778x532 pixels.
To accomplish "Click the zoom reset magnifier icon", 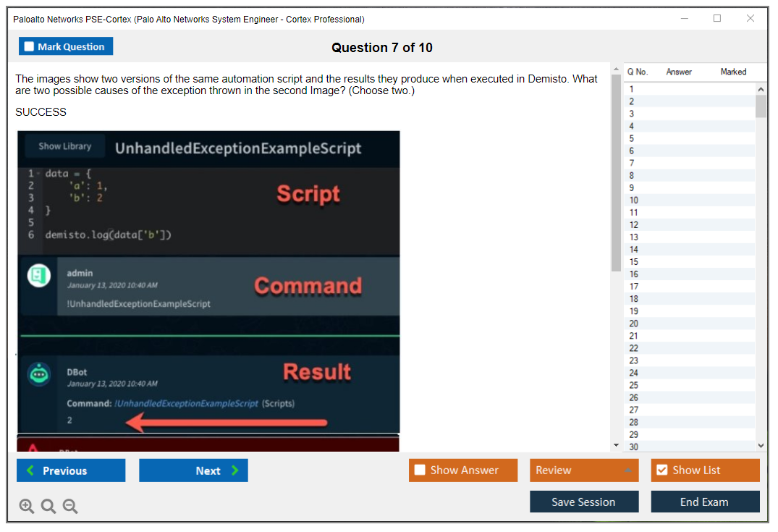I will point(48,506).
